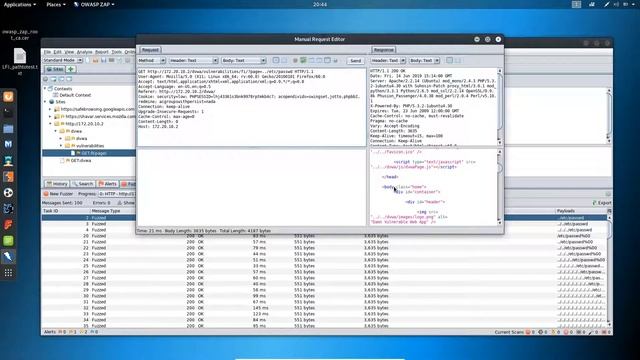This screenshot has width=640, height=360.
Task: Open the Metasploit 'M' dock icon
Action: pos(8,144)
